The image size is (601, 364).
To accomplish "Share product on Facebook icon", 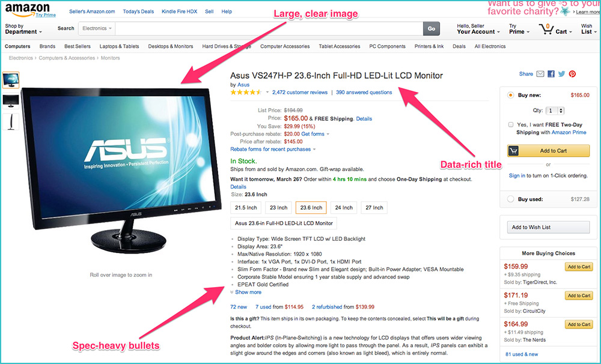I will pos(551,74).
